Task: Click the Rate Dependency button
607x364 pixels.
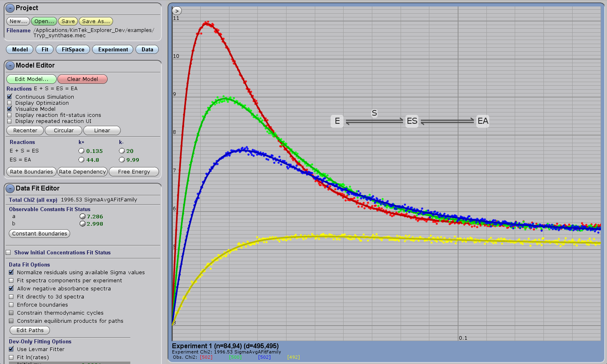Action: [x=83, y=171]
